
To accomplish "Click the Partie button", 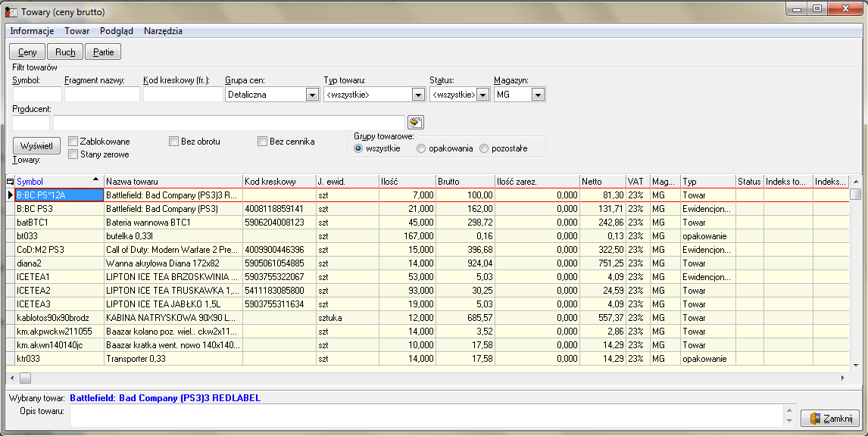I will [104, 52].
